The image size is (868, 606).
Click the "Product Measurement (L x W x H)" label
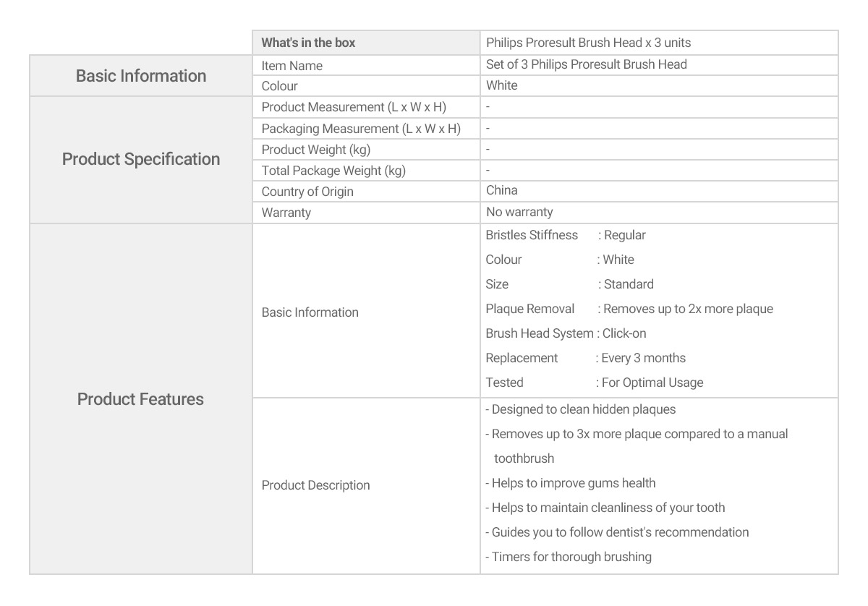tap(354, 107)
